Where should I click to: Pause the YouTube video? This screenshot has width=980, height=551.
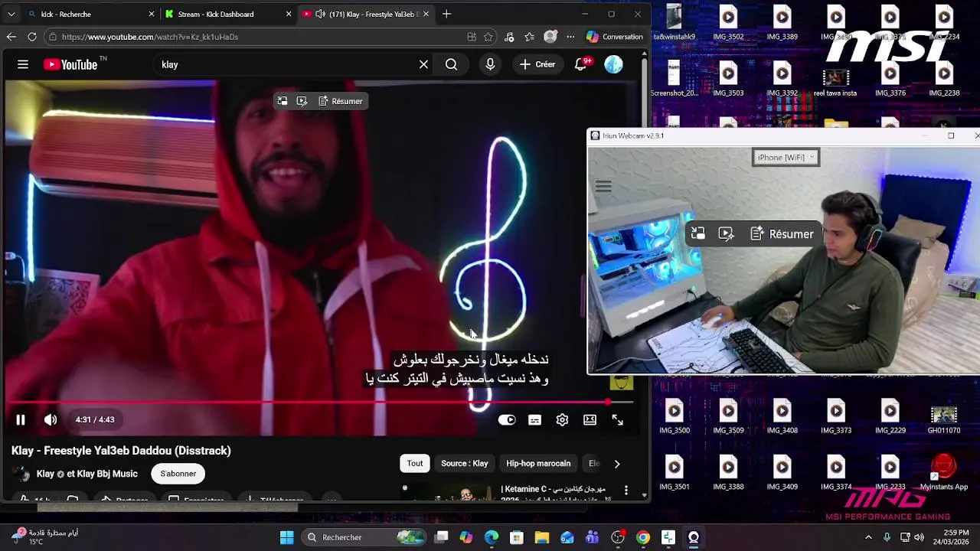coord(21,419)
